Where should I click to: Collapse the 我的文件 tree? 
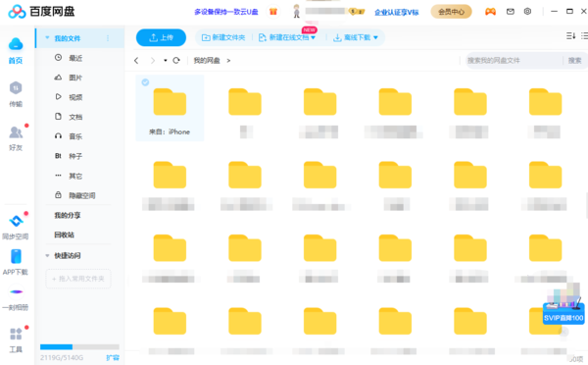[x=47, y=38]
